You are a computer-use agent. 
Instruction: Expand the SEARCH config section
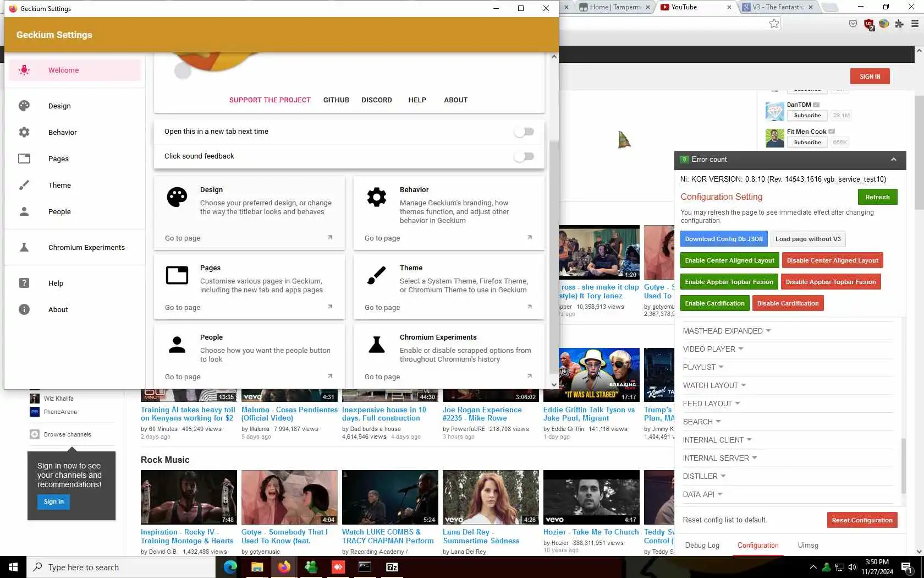pyautogui.click(x=702, y=422)
